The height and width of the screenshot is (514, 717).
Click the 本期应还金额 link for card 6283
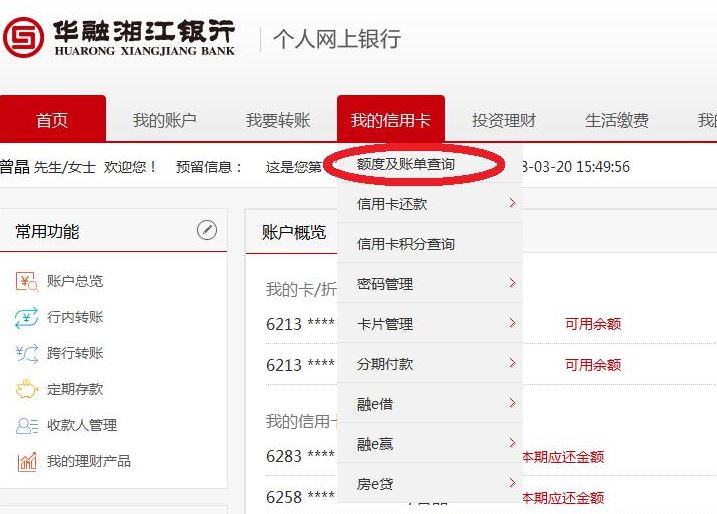pyautogui.click(x=563, y=457)
